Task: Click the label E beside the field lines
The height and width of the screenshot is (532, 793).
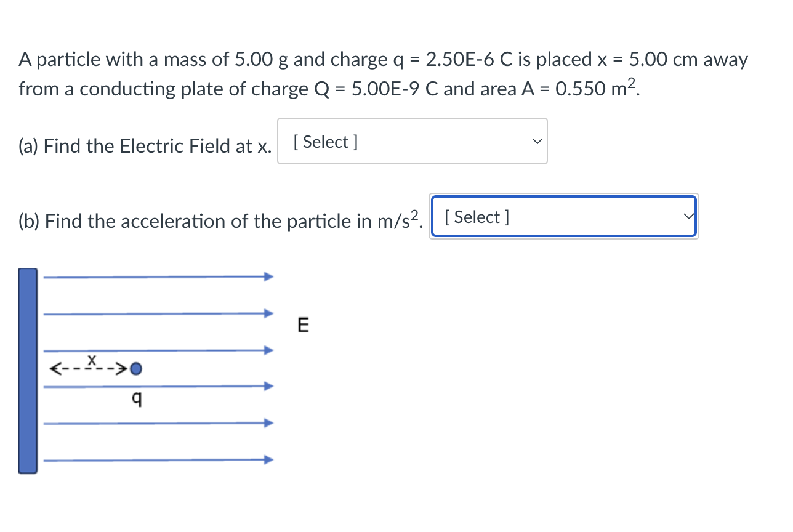Action: [303, 325]
